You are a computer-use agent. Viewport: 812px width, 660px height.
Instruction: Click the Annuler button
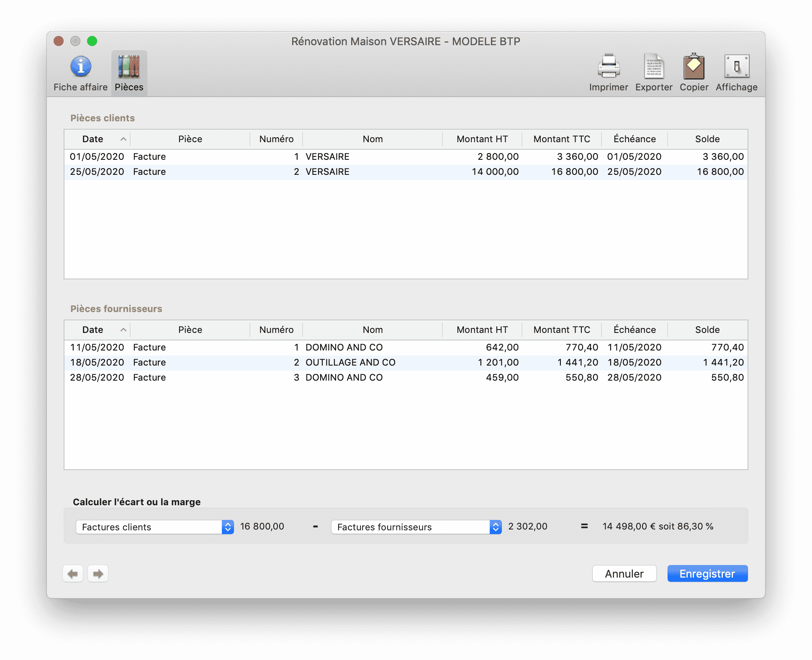click(x=624, y=573)
